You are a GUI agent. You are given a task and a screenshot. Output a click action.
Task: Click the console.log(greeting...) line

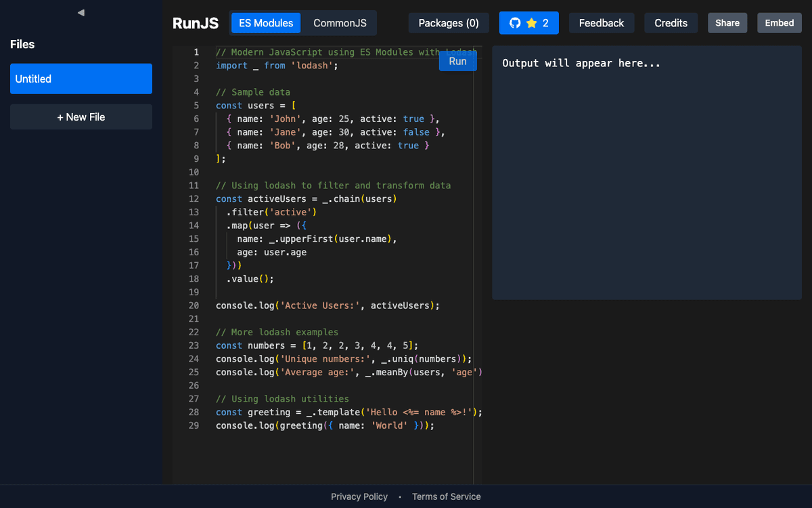coord(325,425)
